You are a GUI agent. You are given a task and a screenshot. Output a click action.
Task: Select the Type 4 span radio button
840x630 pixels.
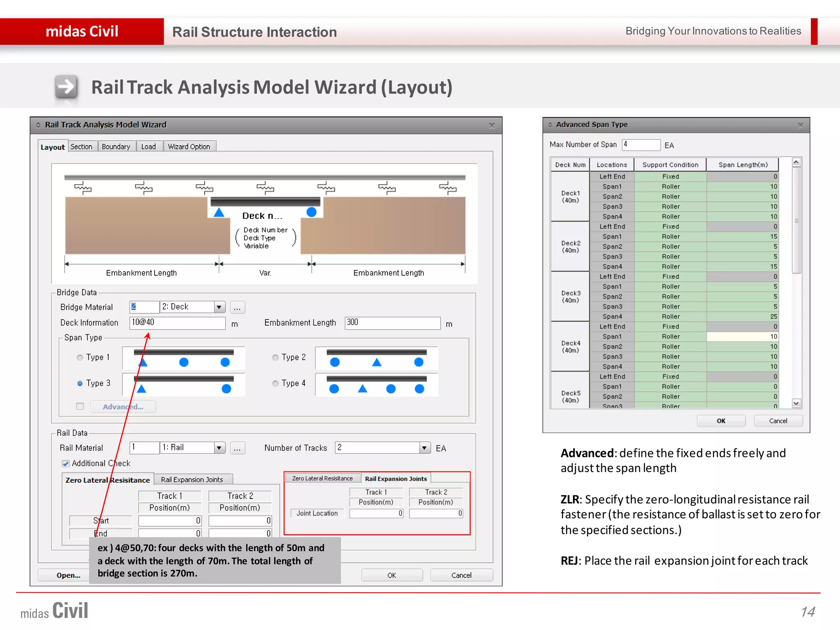(275, 383)
